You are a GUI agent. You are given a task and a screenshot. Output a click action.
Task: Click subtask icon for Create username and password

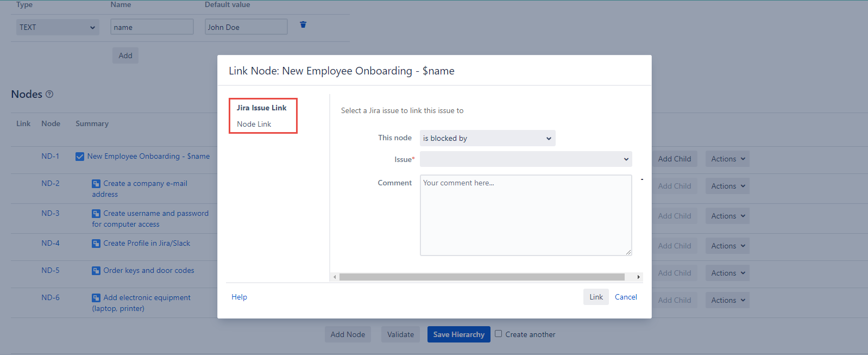pos(96,214)
